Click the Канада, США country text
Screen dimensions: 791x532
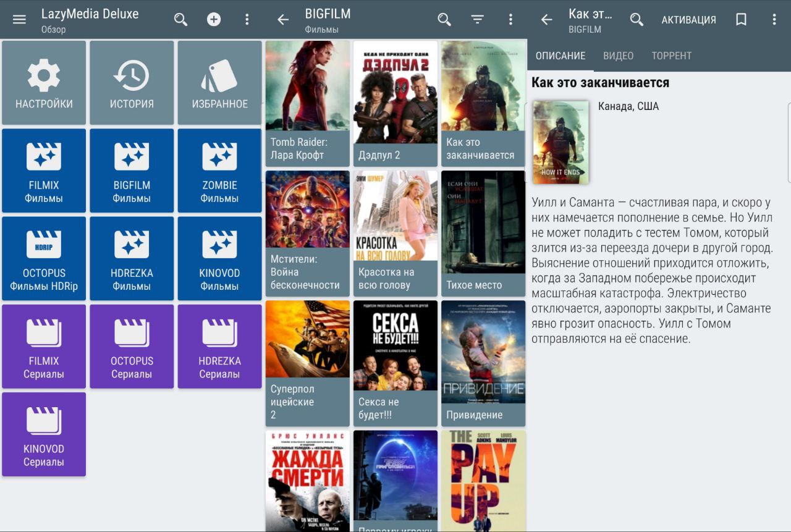(628, 106)
